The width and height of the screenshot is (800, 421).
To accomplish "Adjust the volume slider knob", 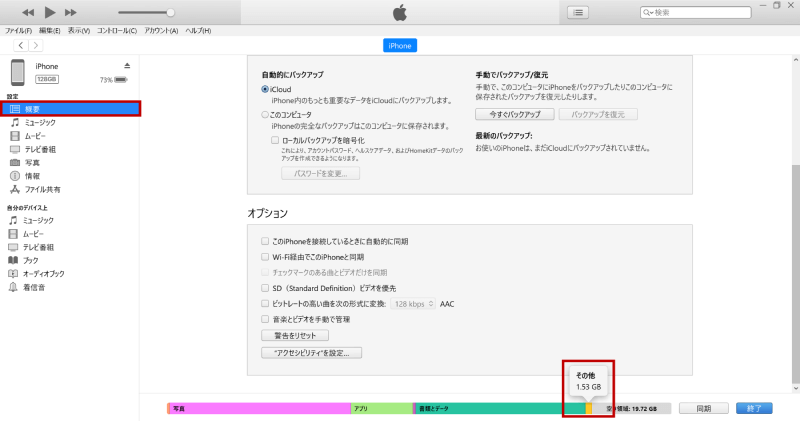I will click(170, 12).
